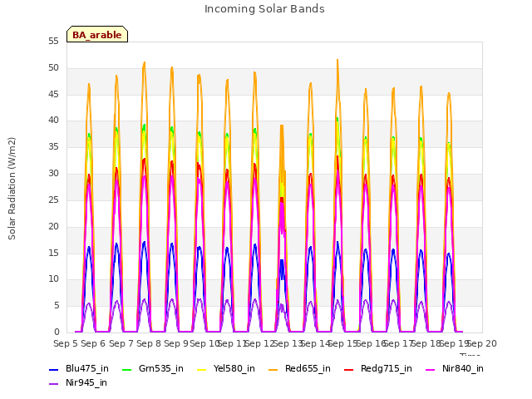The image size is (532, 399).
Task: Click the 15 y-axis tick label
Action: click(53, 253)
